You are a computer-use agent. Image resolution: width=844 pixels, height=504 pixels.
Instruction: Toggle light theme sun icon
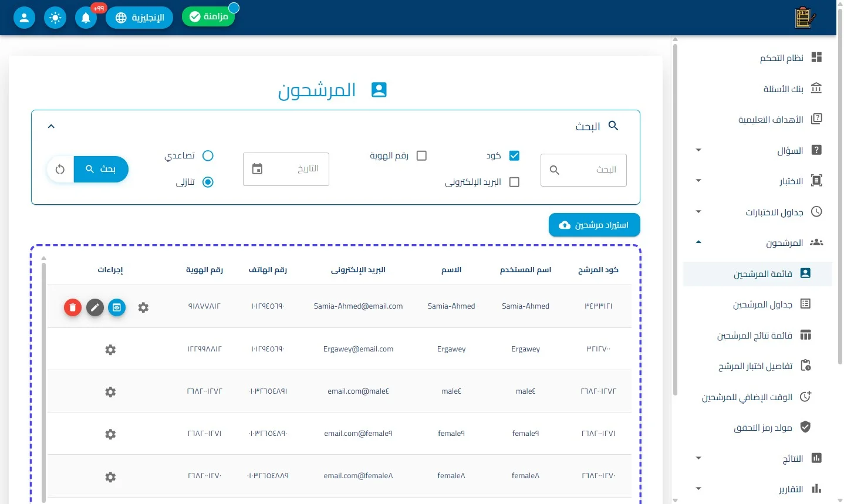(55, 18)
